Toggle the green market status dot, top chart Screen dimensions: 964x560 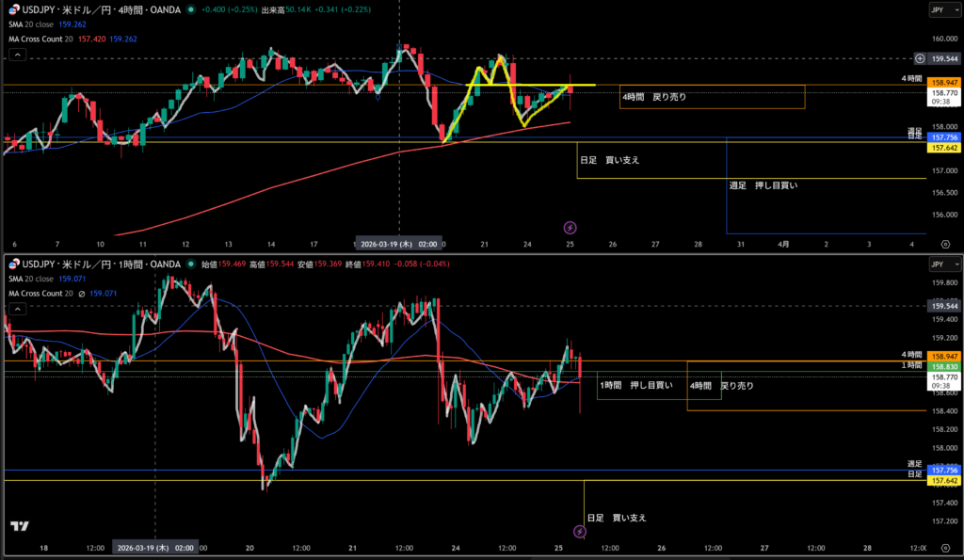coord(191,9)
